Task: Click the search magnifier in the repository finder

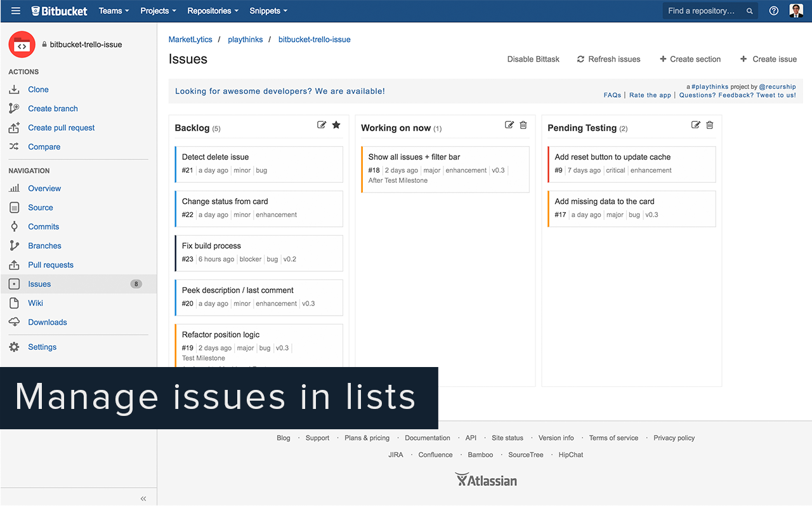Action: 749,10
